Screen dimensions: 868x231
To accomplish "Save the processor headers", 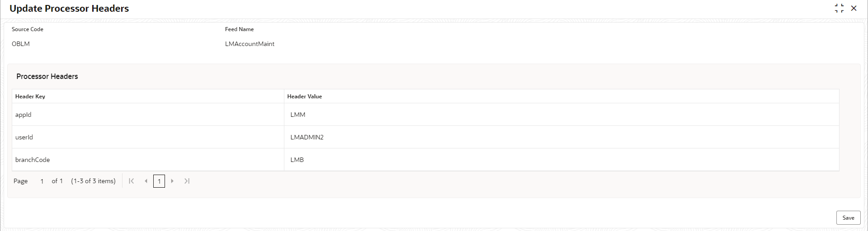I will [x=848, y=217].
